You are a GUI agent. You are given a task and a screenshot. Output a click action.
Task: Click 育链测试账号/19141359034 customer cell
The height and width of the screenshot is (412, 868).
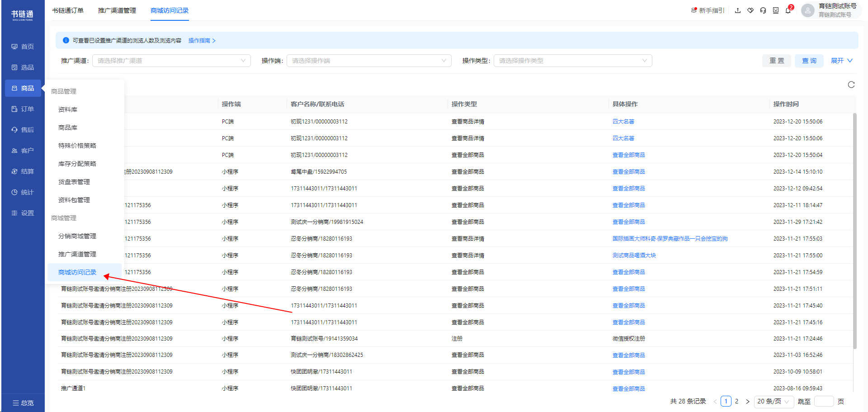[x=324, y=339]
